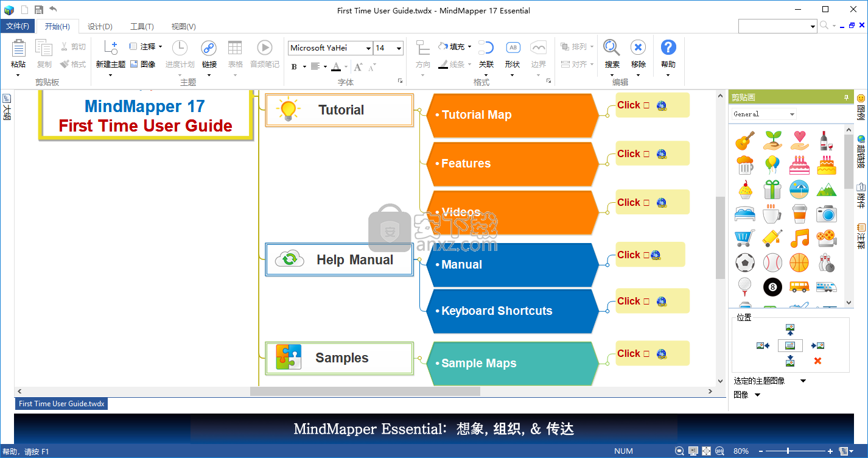Select the black 8-ball clip art
The image size is (868, 458).
click(x=772, y=286)
